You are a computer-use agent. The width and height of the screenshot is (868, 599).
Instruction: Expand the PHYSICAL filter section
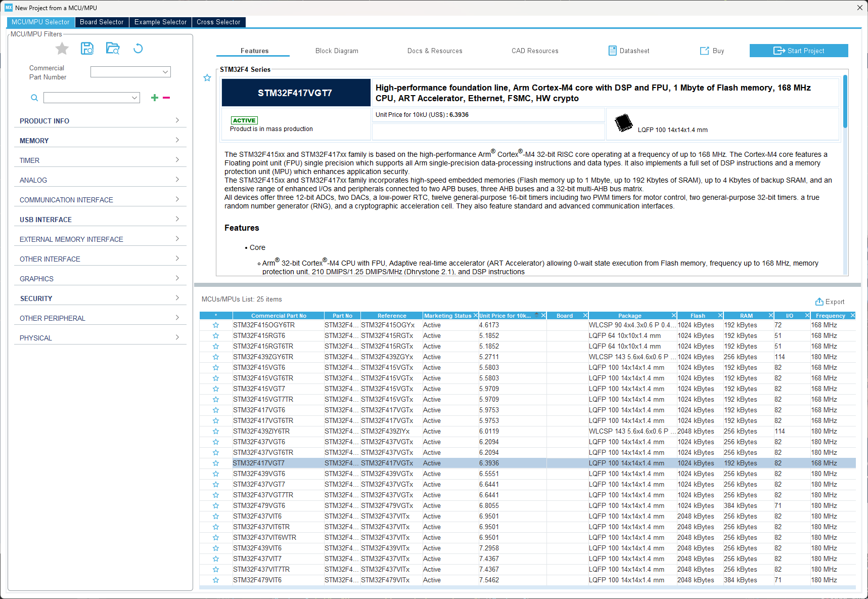pyautogui.click(x=100, y=338)
